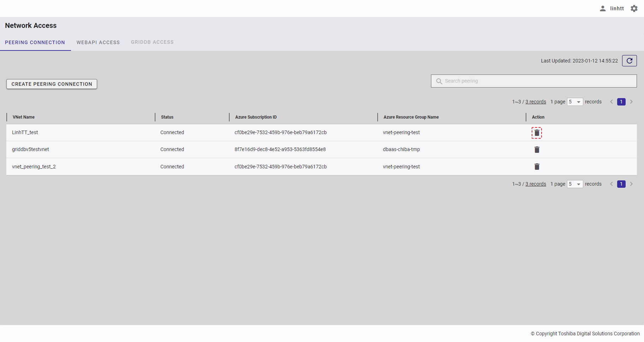Open the top records-per-page dropdown
The image size is (644, 342).
(575, 102)
